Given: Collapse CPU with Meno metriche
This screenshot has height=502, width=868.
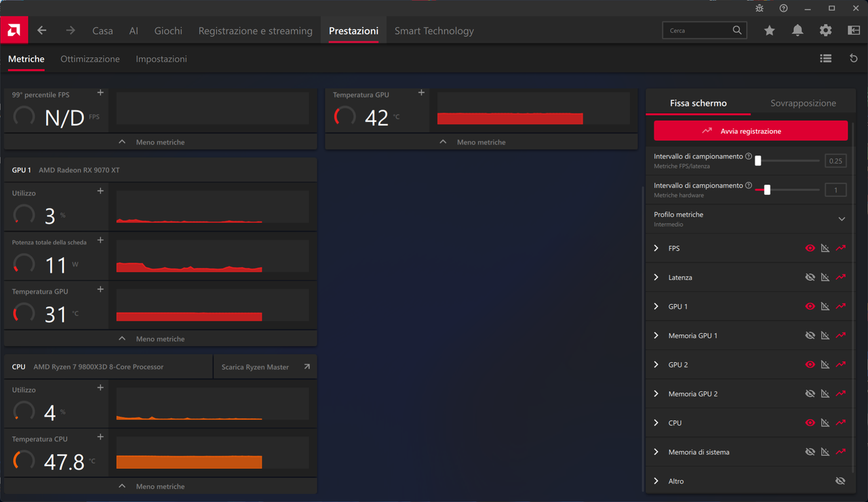Looking at the screenshot, I should [161, 486].
